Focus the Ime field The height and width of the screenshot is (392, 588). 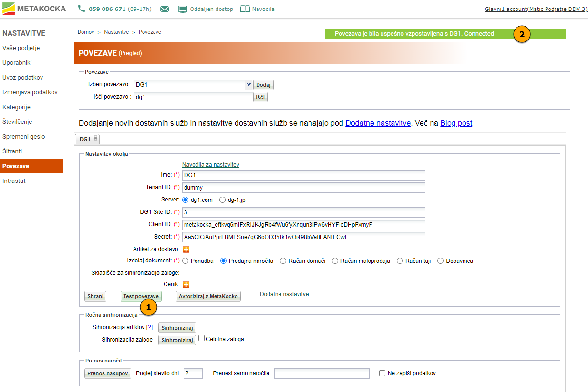click(303, 175)
